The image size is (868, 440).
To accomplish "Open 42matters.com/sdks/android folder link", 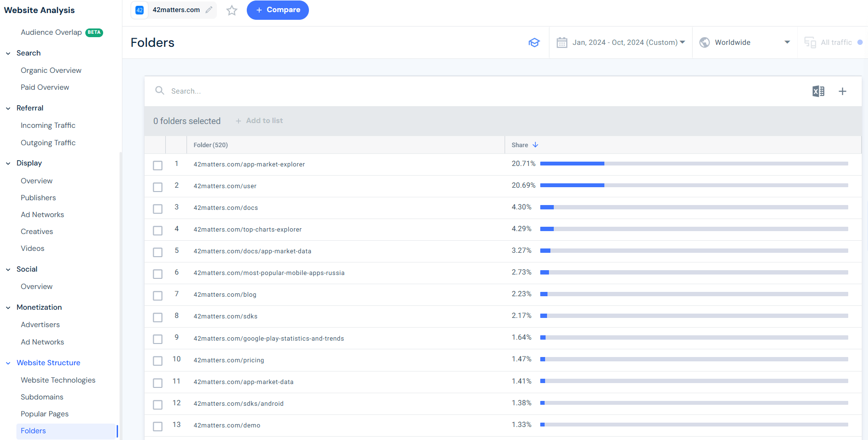I will click(x=239, y=404).
